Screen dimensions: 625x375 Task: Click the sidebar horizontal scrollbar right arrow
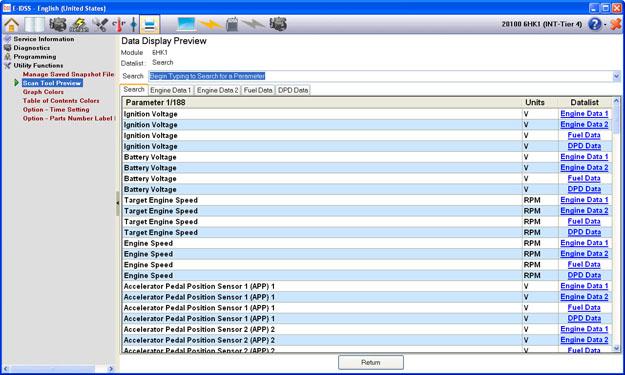pyautogui.click(x=111, y=369)
